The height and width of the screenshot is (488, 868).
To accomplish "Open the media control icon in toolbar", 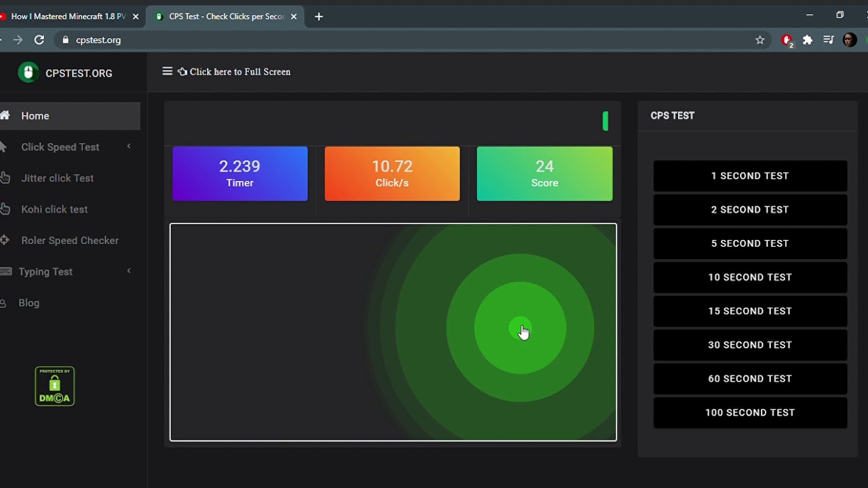I will [x=828, y=40].
